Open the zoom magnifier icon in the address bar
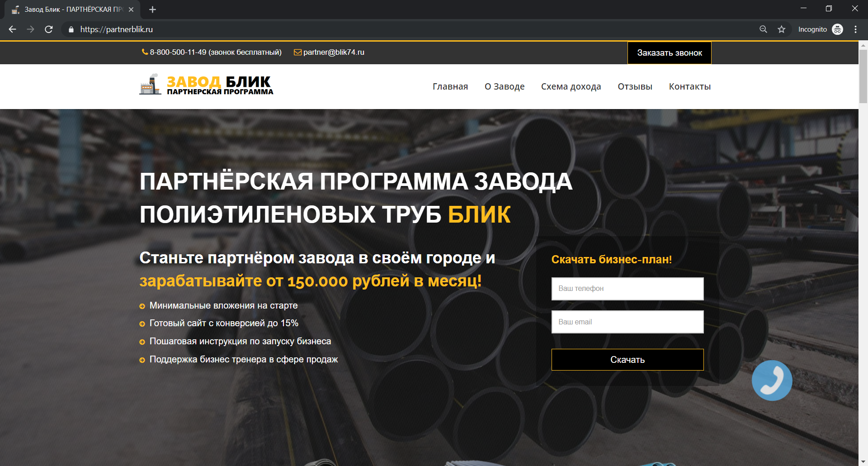 coord(763,29)
